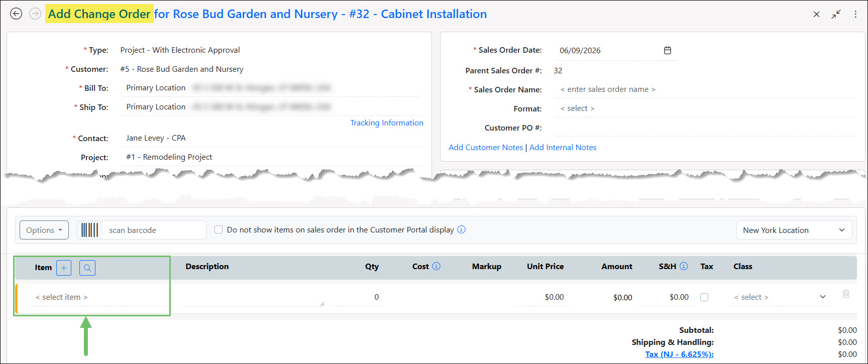Open the Options dropdown button
This screenshot has width=868, height=364.
(44, 230)
